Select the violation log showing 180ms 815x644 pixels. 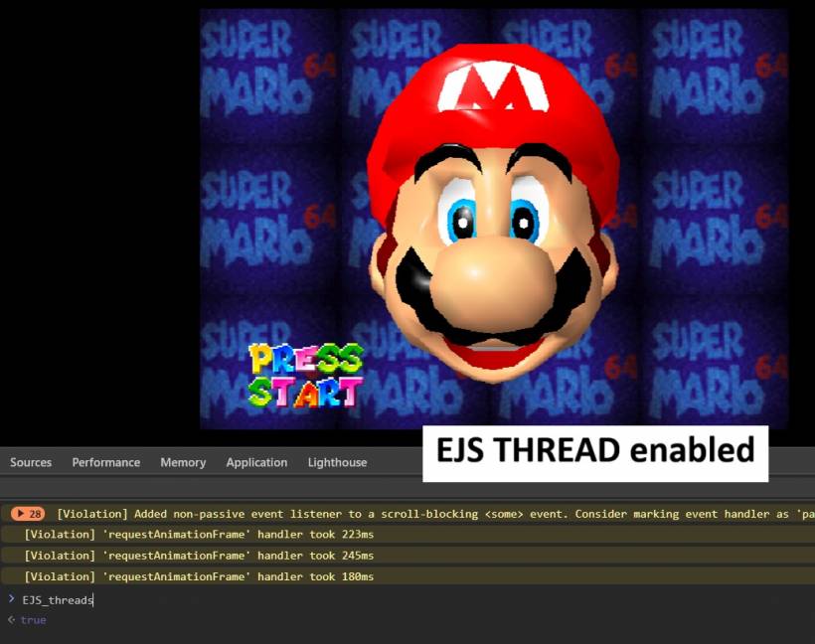pos(199,576)
